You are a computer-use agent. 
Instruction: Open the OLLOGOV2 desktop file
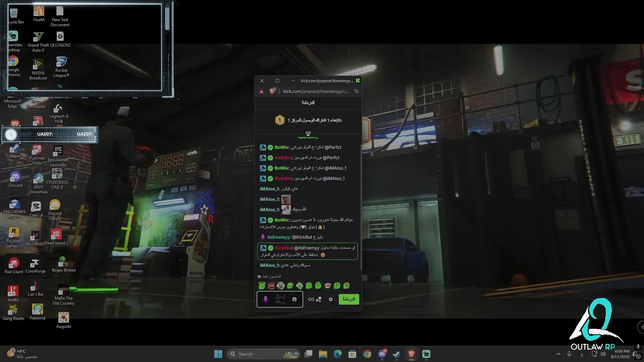(x=60, y=39)
